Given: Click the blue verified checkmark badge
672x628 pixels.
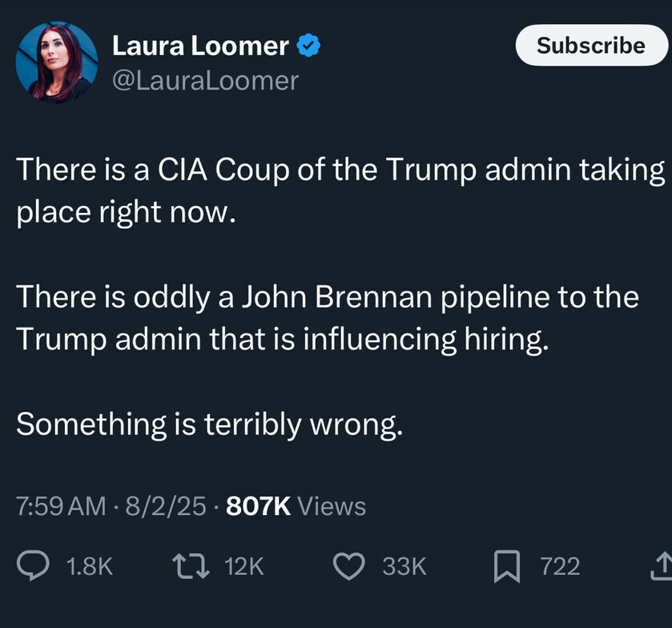Looking at the screenshot, I should click(308, 46).
